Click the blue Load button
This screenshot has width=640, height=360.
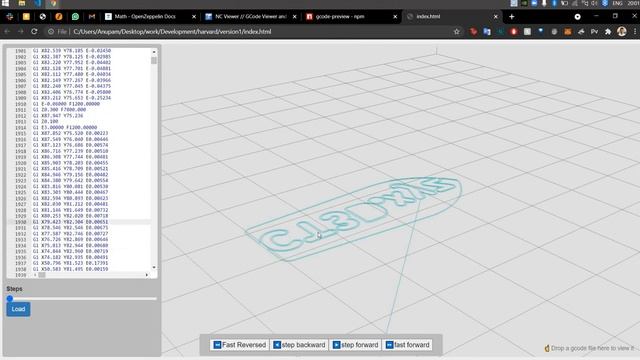pos(18,309)
